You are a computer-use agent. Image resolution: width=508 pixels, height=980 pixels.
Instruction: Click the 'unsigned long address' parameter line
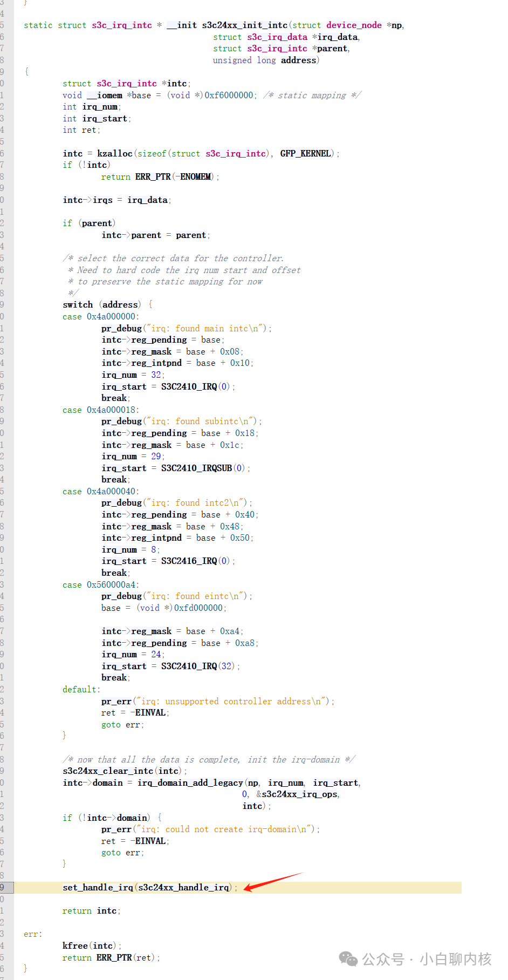(266, 60)
